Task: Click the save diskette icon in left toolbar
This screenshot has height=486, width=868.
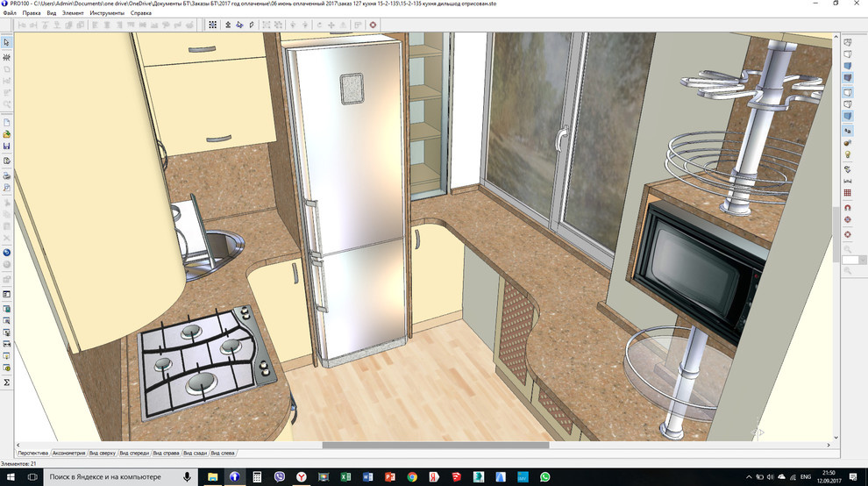Action: click(6, 147)
